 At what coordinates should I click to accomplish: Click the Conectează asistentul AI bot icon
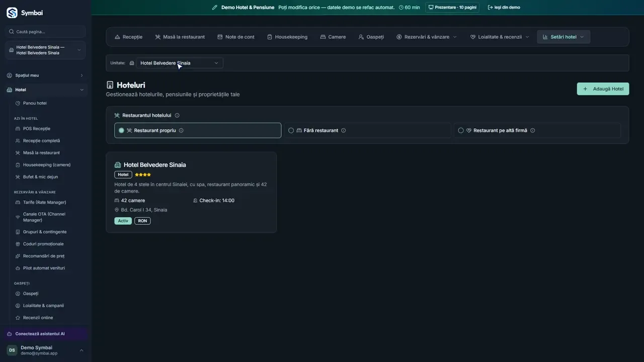10,334
